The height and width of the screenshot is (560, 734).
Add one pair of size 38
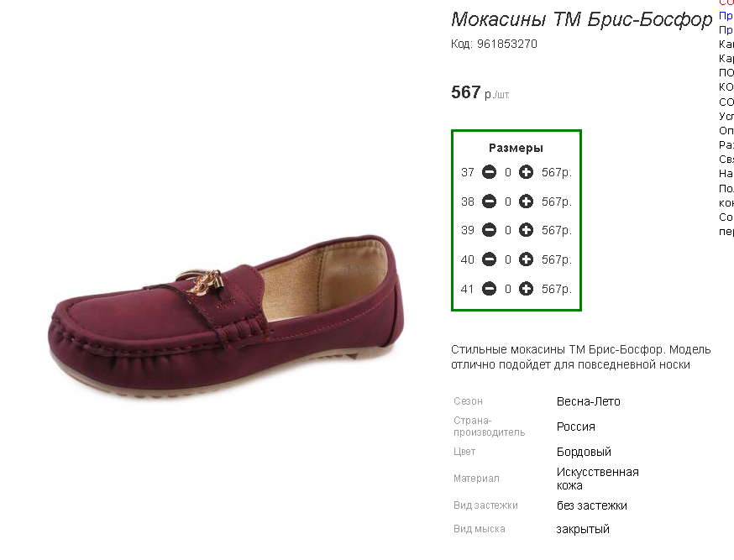pyautogui.click(x=526, y=201)
